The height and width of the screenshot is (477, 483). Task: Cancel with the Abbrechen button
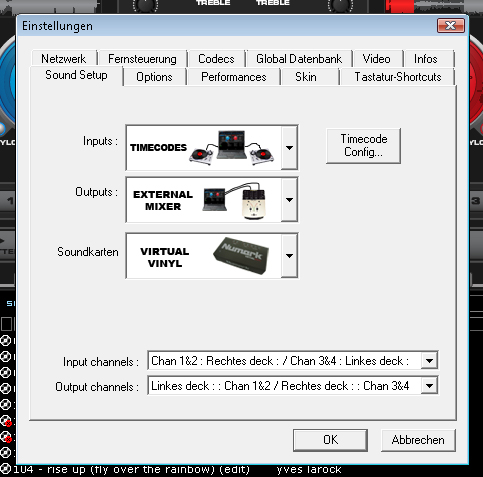point(418,440)
